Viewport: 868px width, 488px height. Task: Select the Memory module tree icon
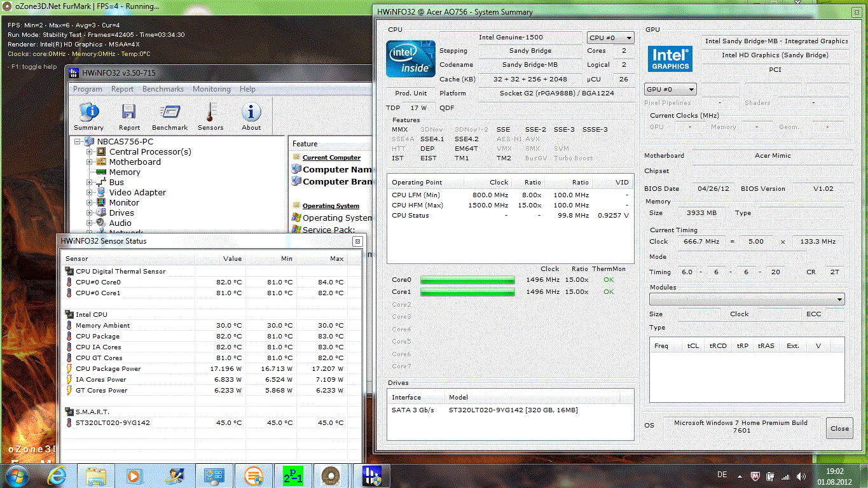(x=100, y=172)
